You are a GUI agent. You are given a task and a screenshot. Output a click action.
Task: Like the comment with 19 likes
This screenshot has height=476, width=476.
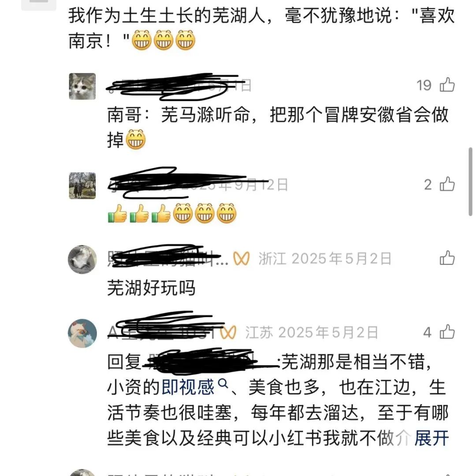(x=447, y=85)
